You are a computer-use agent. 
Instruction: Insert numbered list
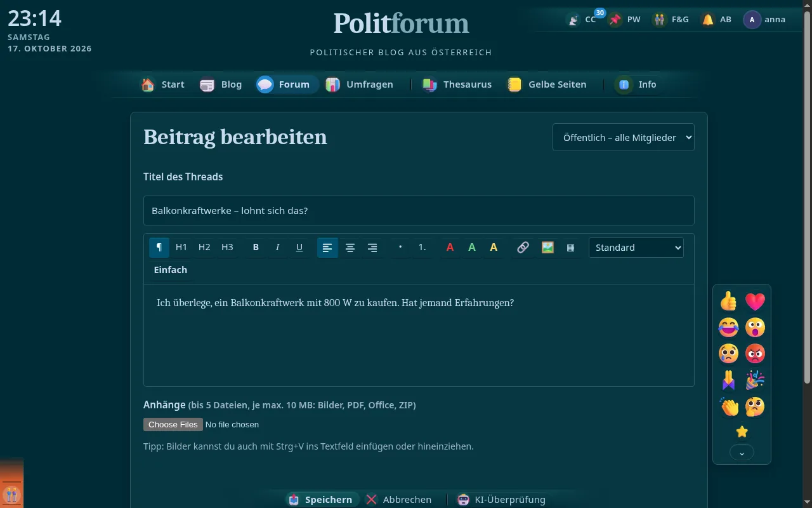422,248
